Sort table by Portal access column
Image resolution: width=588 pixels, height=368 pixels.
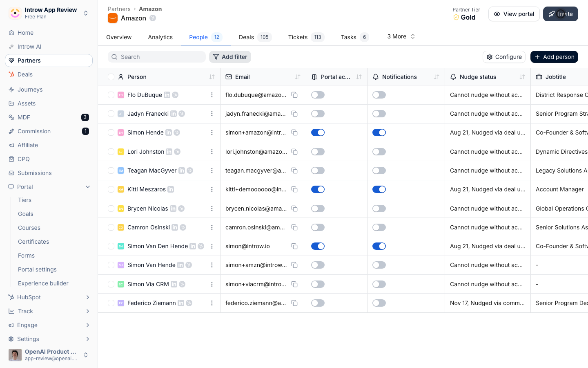(x=359, y=77)
